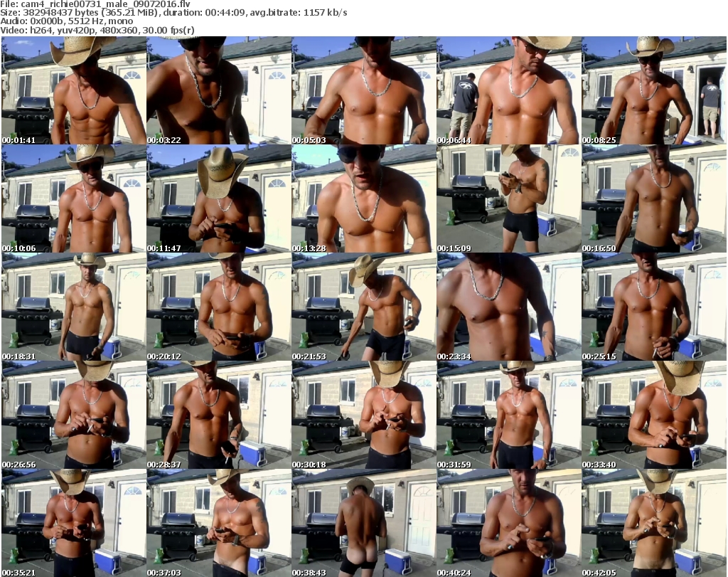Open the frame stamped 00:10:06

tap(74, 198)
